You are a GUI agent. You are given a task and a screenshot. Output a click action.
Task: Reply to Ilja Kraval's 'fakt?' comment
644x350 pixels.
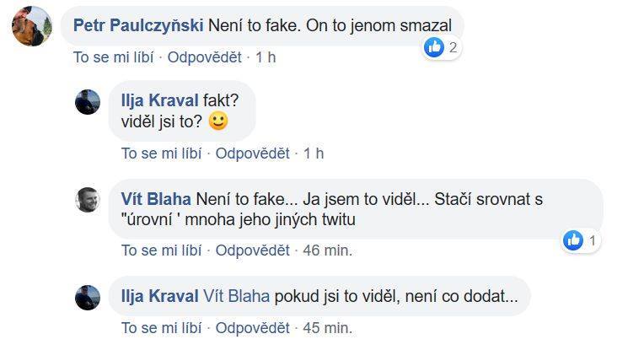pyautogui.click(x=253, y=153)
